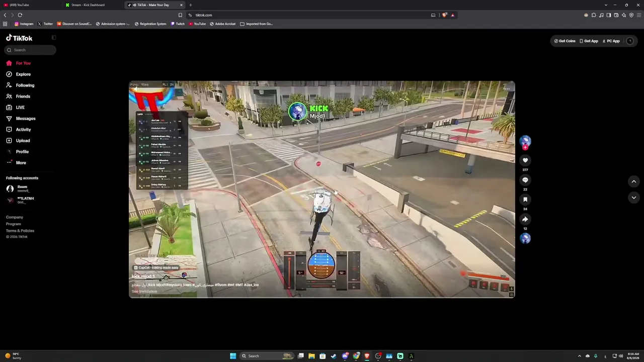Open the Brave Shields lion icon
This screenshot has width=644, height=362.
[444, 15]
